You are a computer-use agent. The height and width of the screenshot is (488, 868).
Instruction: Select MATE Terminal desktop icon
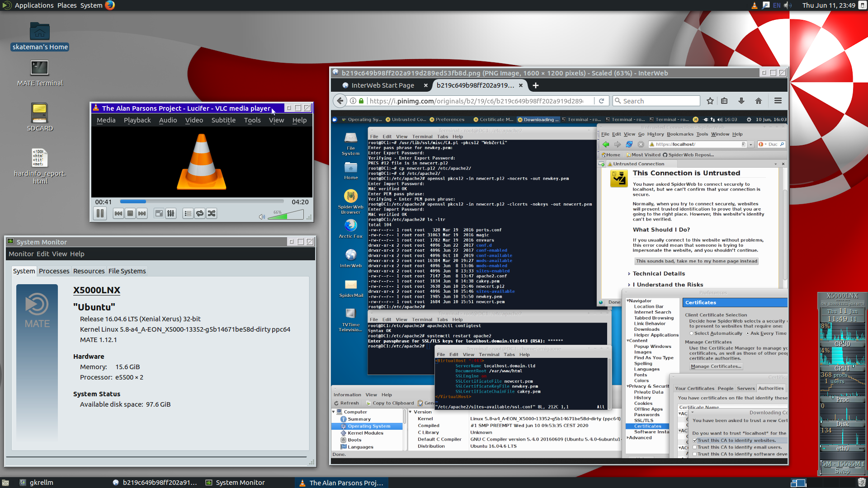tap(40, 73)
